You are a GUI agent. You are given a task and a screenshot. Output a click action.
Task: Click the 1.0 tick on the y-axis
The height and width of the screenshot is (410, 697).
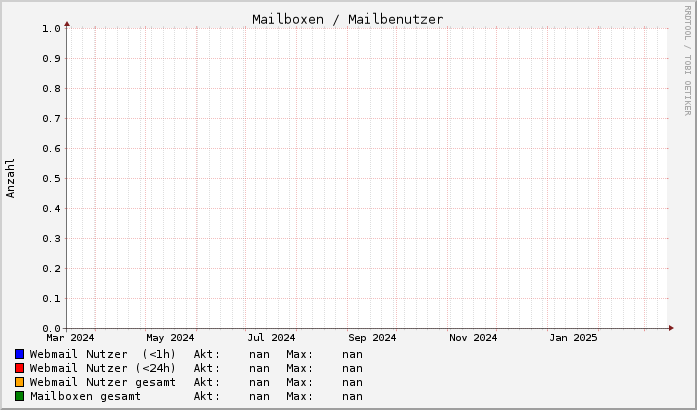coord(51,28)
